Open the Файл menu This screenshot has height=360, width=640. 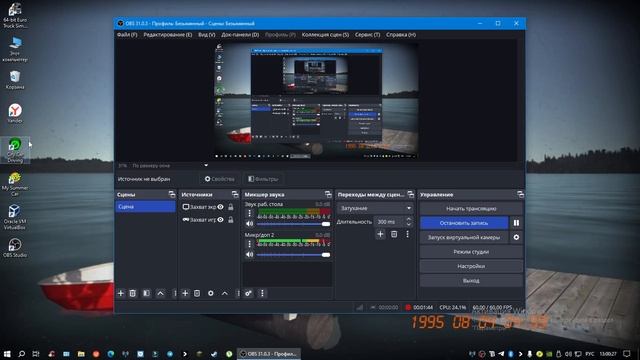tap(127, 35)
